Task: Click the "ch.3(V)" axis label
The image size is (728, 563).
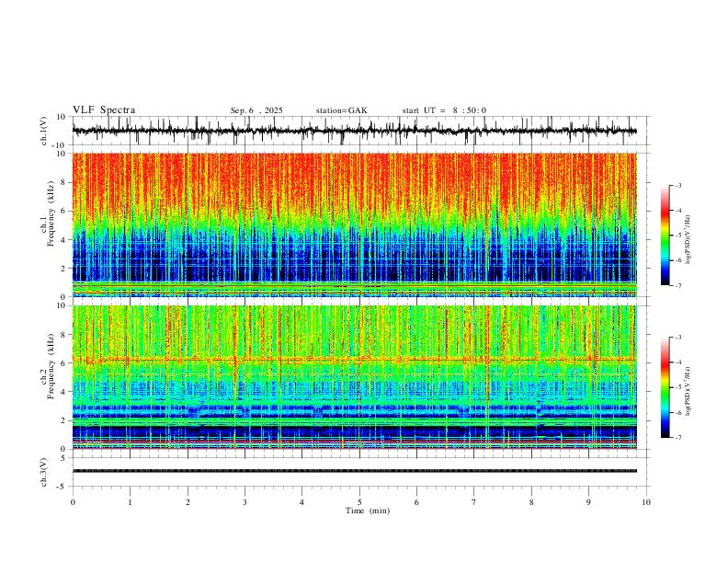Action: click(x=43, y=473)
